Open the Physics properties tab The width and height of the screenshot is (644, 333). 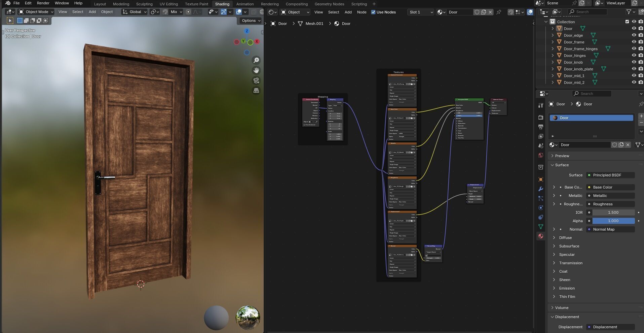pyautogui.click(x=541, y=208)
